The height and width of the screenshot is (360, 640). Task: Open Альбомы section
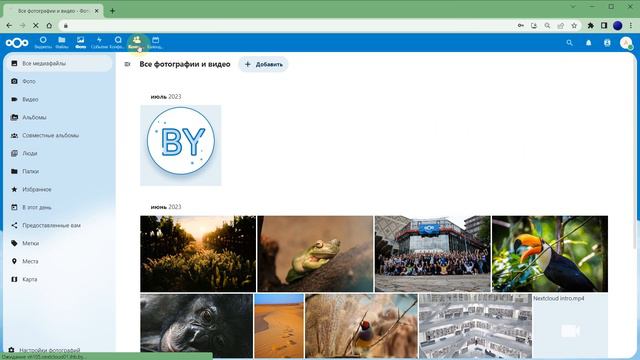coord(59,117)
